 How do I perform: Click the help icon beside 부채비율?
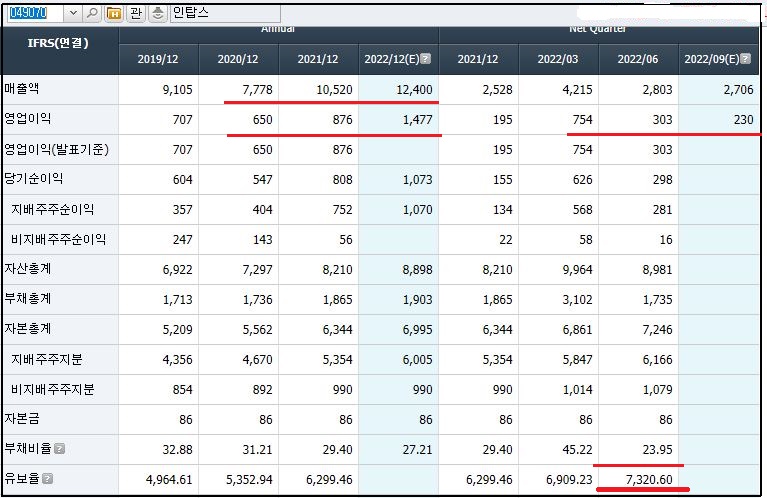[x=60, y=449]
